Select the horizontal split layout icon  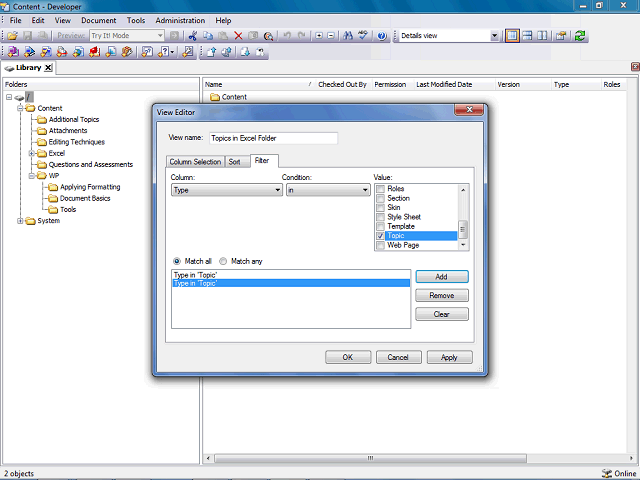pyautogui.click(x=527, y=36)
